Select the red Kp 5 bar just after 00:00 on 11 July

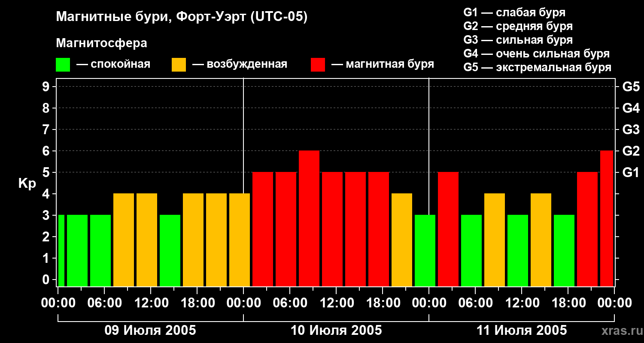click(x=448, y=229)
